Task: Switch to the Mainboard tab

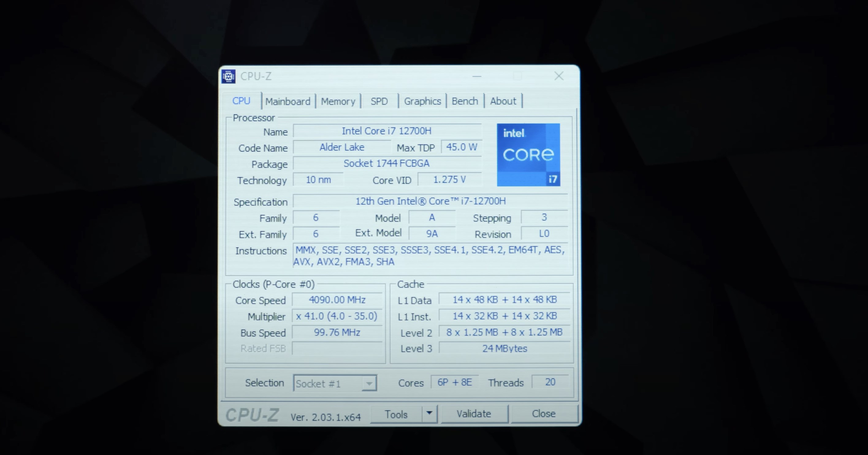Action: [x=288, y=101]
